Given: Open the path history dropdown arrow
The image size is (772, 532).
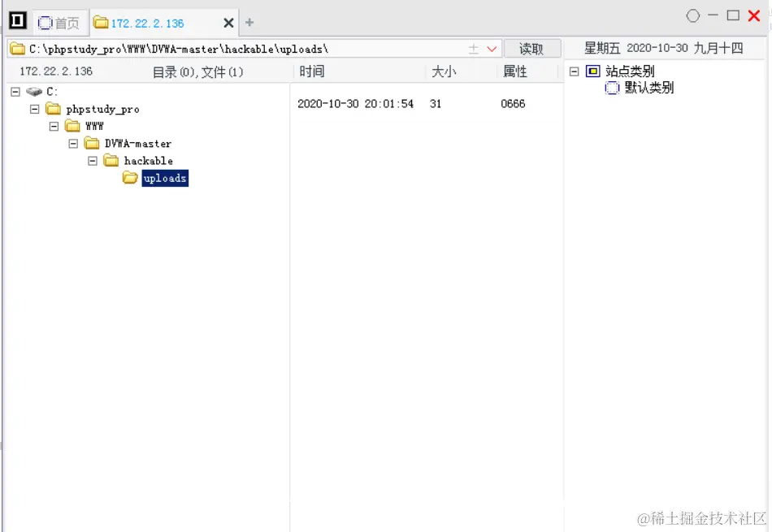Looking at the screenshot, I should (x=492, y=49).
